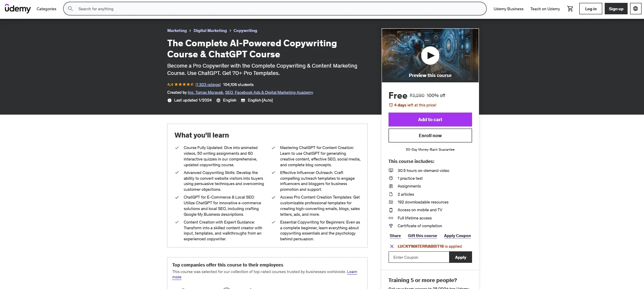Image resolution: width=644 pixels, height=289 pixels.
Task: Click the last updated badge icon
Action: coord(169,100)
